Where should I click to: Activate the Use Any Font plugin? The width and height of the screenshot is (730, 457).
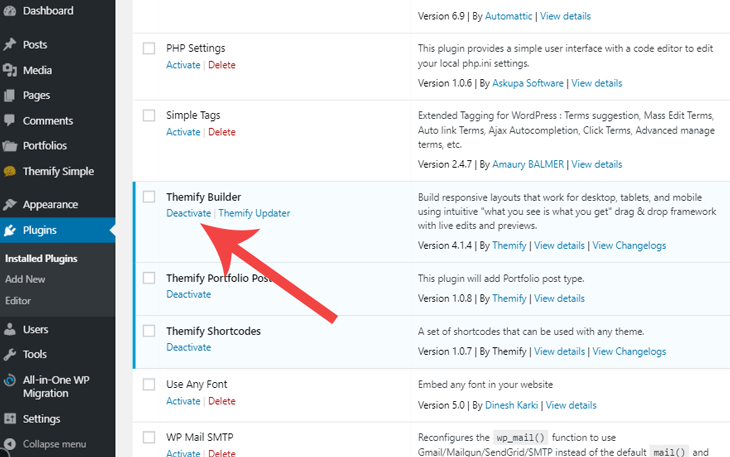point(183,401)
